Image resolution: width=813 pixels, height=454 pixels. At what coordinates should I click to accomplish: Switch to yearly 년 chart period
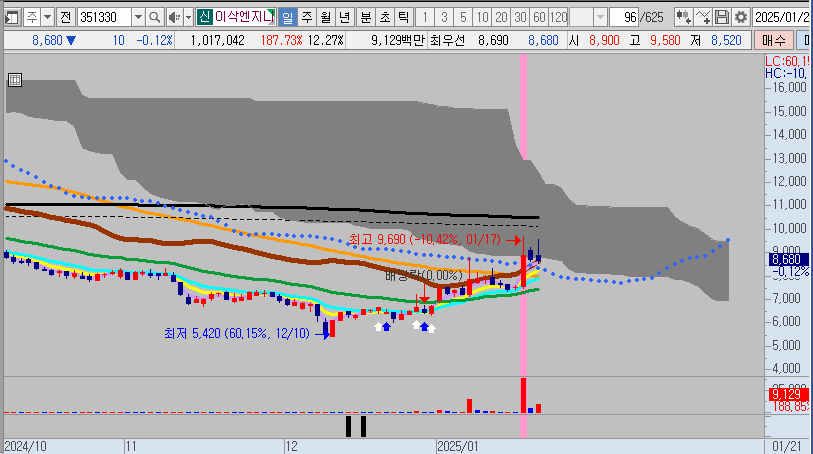pos(344,17)
